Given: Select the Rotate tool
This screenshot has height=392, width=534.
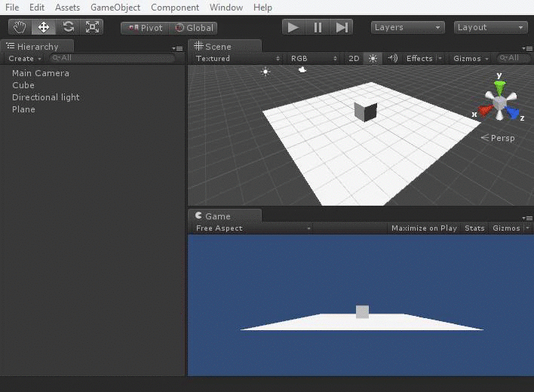Looking at the screenshot, I should click(x=68, y=27).
